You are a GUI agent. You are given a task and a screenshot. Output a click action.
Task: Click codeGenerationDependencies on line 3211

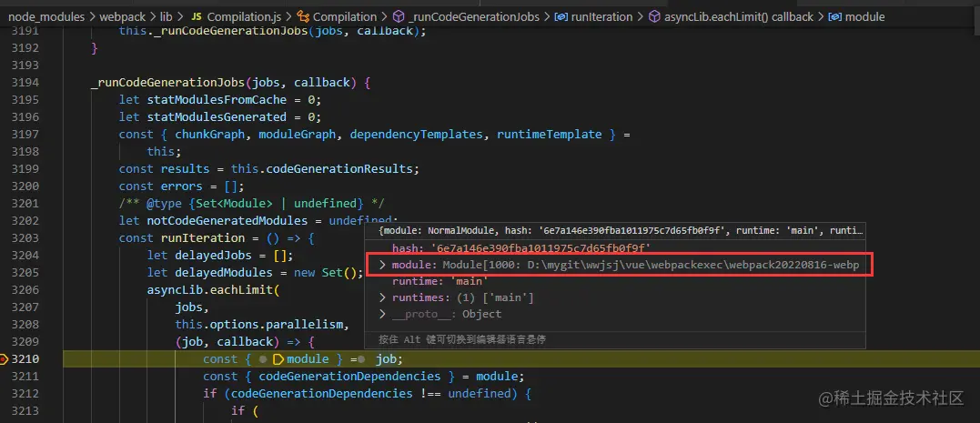349,376
